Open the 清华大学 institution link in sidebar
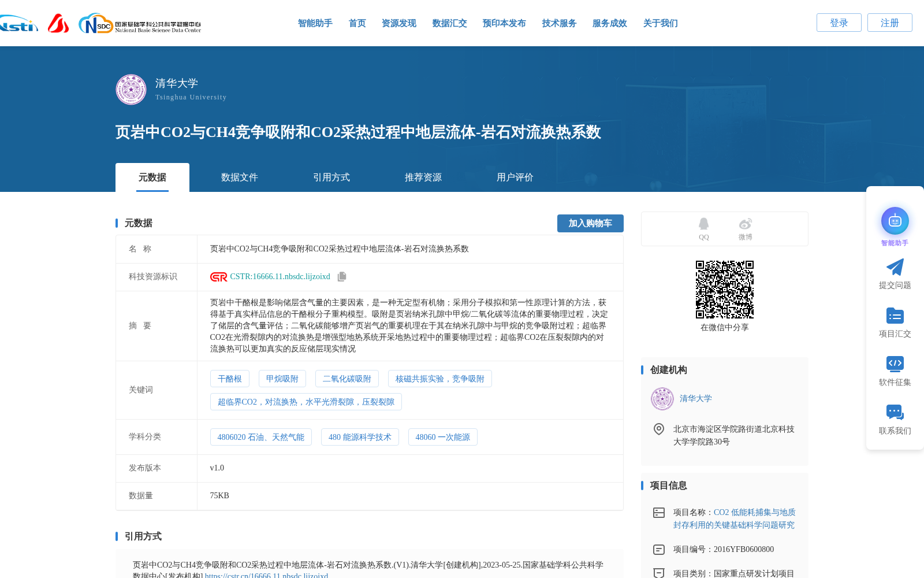This screenshot has height=578, width=924. pyautogui.click(x=696, y=399)
